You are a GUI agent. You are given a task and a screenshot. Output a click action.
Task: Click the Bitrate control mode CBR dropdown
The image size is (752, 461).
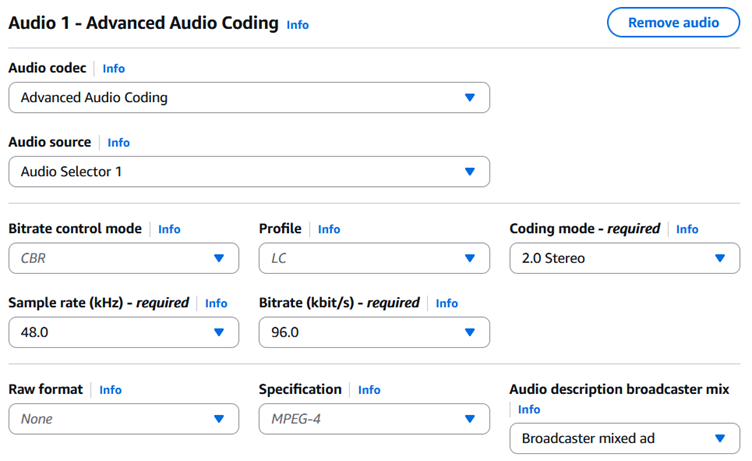point(123,258)
